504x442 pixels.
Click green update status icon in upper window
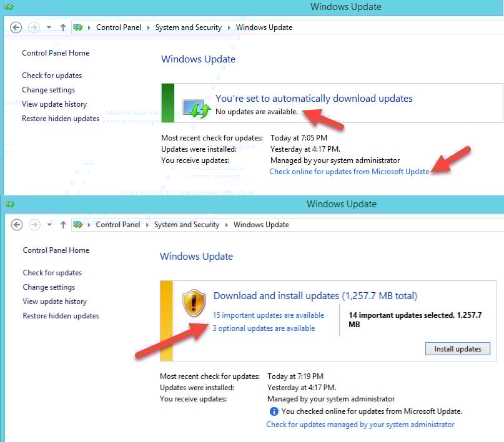click(197, 109)
